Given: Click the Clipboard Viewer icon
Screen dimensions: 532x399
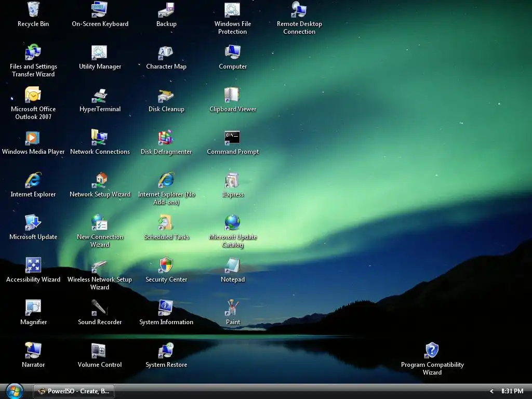Looking at the screenshot, I should click(232, 95).
